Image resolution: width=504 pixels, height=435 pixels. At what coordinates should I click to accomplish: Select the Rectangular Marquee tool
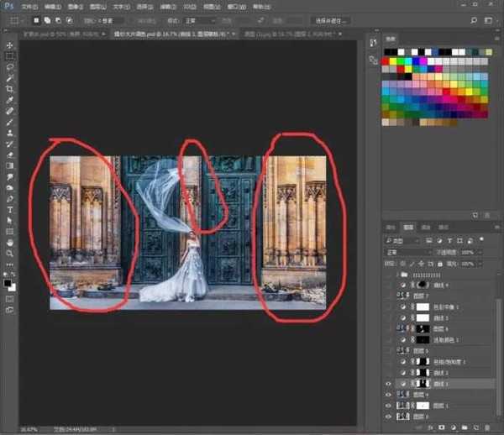click(10, 56)
